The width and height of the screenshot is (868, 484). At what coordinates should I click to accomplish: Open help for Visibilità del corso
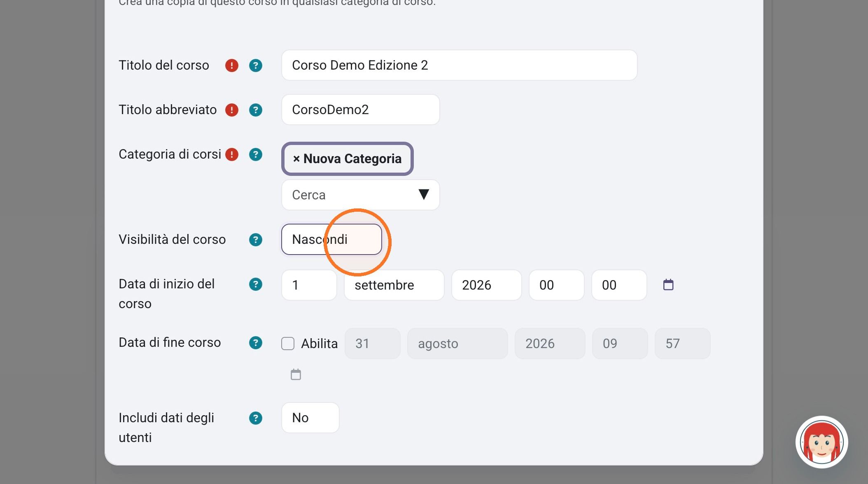[256, 240]
